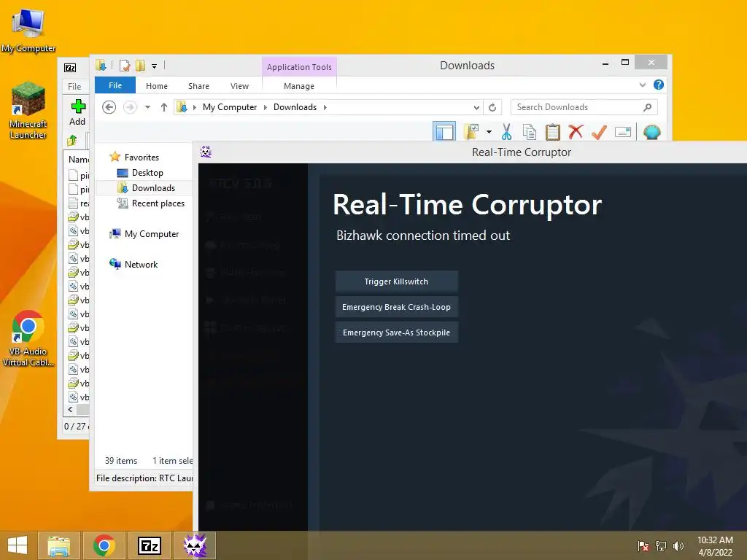Click the folder options icon with checkbox

point(471,132)
